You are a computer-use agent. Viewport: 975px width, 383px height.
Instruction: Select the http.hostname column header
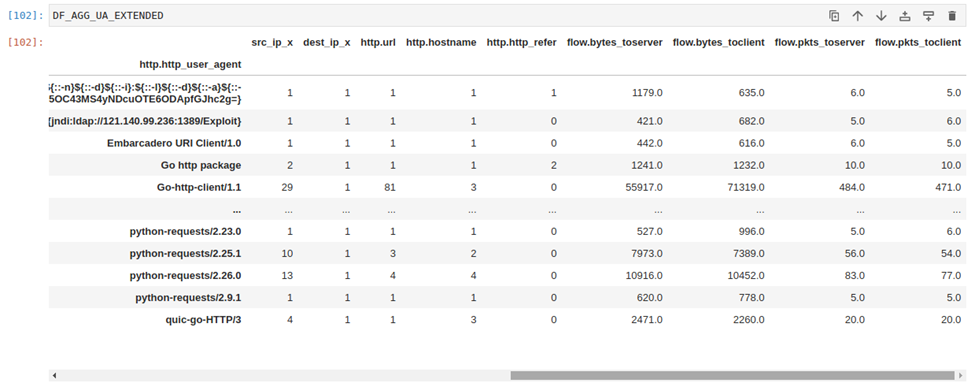point(441,42)
